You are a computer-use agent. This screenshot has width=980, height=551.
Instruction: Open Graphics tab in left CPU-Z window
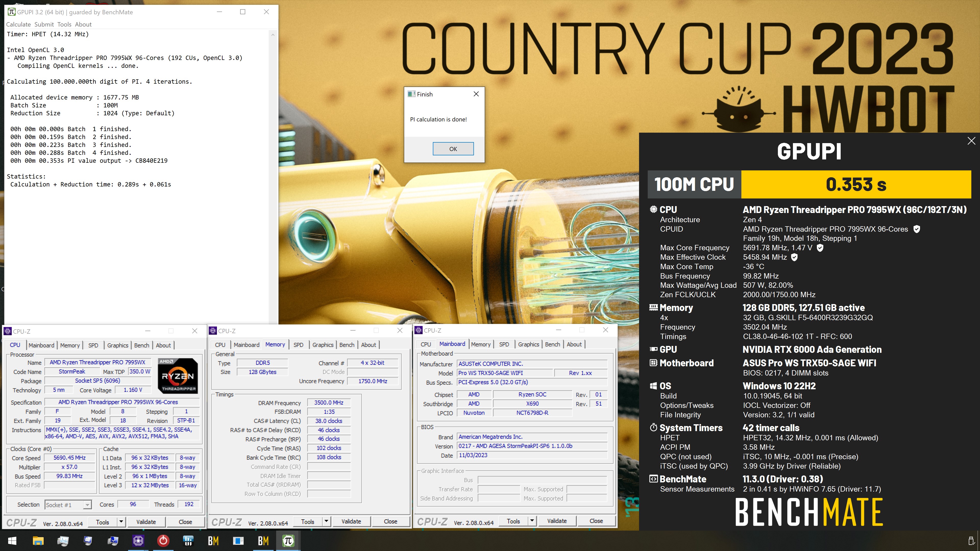(118, 345)
